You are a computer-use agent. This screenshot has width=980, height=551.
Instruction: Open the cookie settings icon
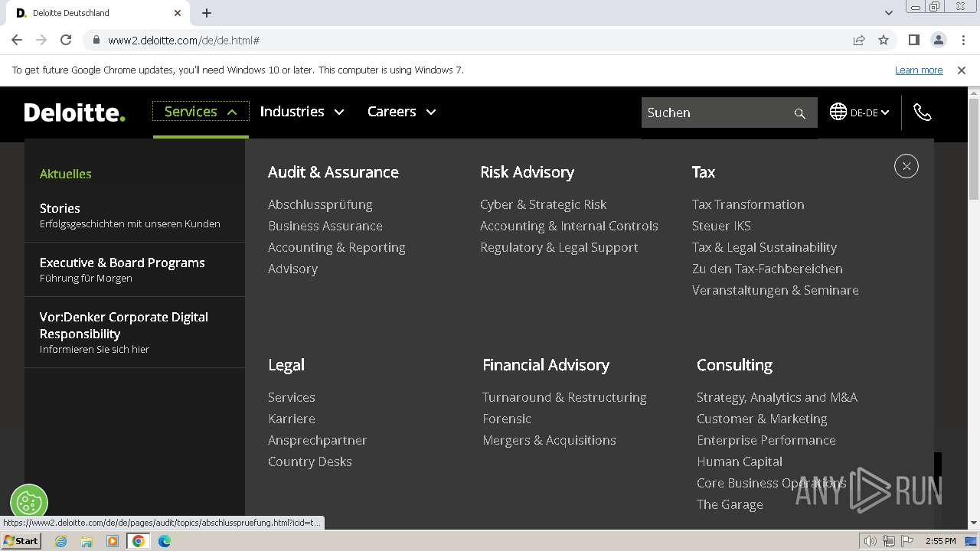(29, 503)
